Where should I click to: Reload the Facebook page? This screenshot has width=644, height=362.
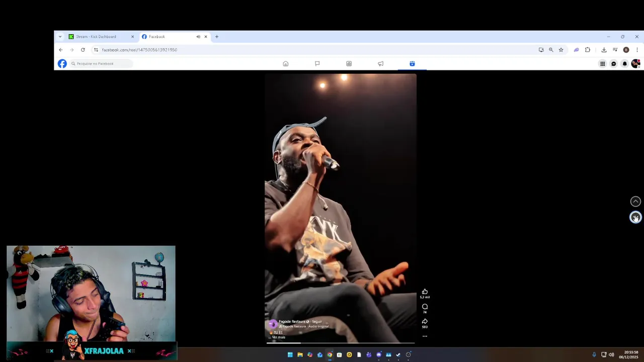tap(83, 50)
